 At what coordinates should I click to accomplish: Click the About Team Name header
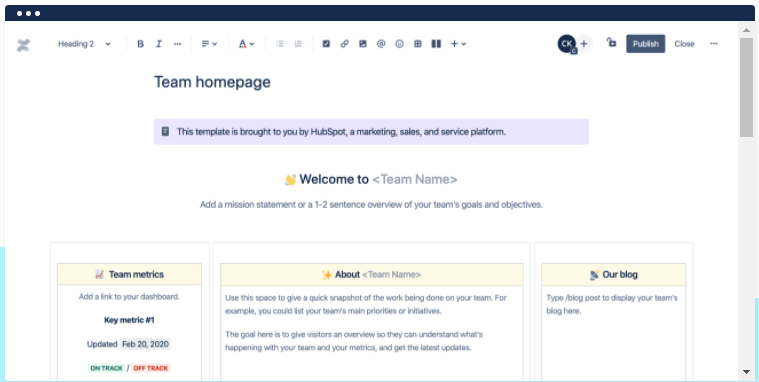pos(372,275)
